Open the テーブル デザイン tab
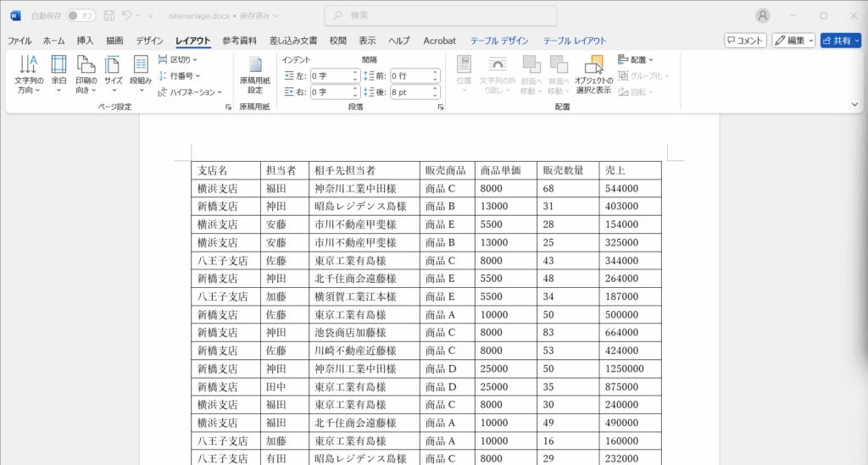 (499, 41)
